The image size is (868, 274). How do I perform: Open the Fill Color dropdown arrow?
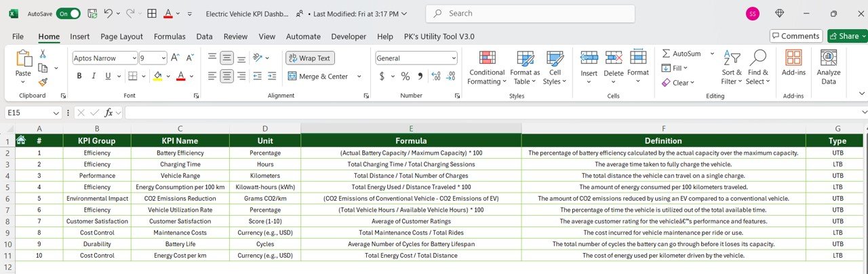click(x=167, y=76)
